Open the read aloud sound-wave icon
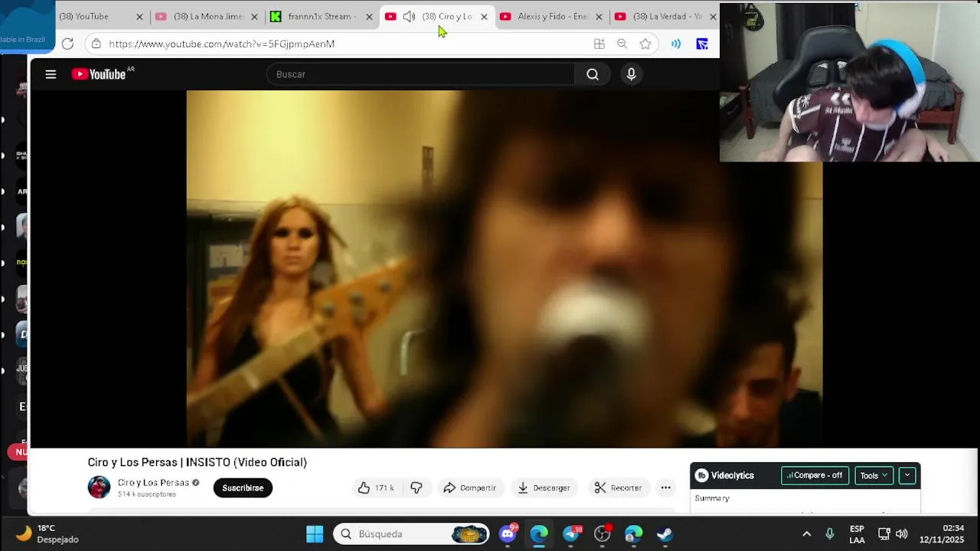The height and width of the screenshot is (551, 980). pos(676,44)
